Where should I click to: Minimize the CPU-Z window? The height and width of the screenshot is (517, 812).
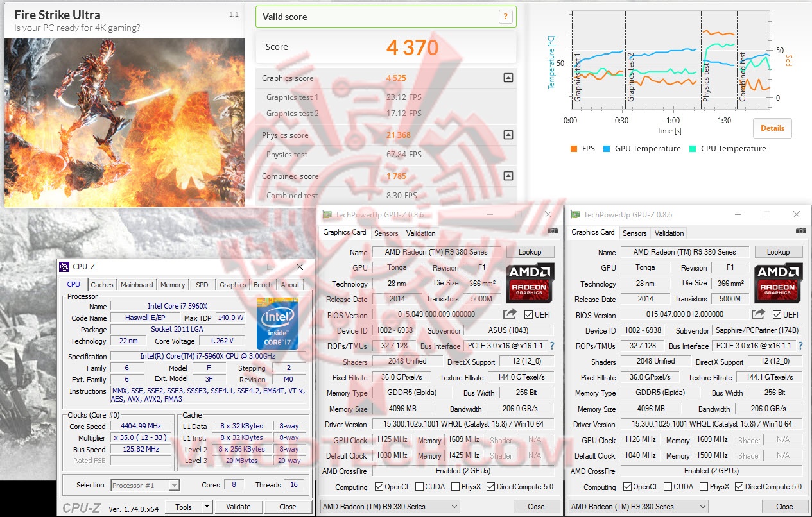pos(241,267)
